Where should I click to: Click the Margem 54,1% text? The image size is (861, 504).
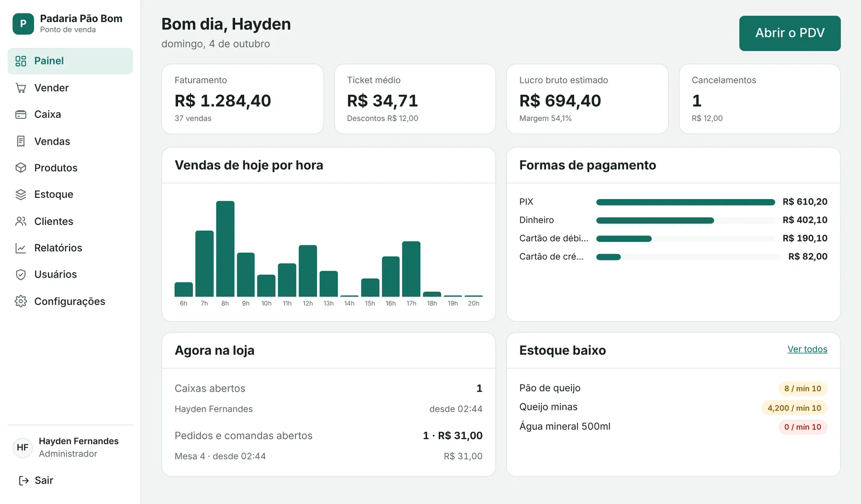(x=546, y=118)
